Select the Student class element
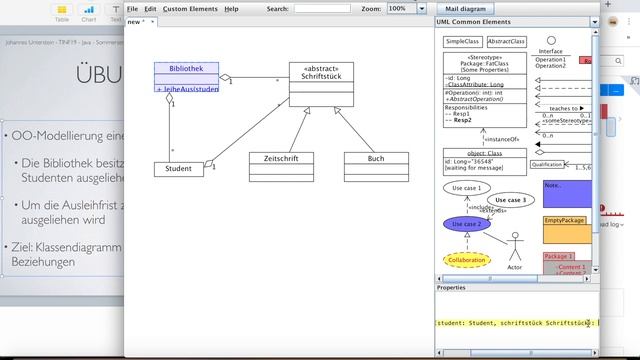Screen dimensions: 640x360 pyautogui.click(x=178, y=169)
